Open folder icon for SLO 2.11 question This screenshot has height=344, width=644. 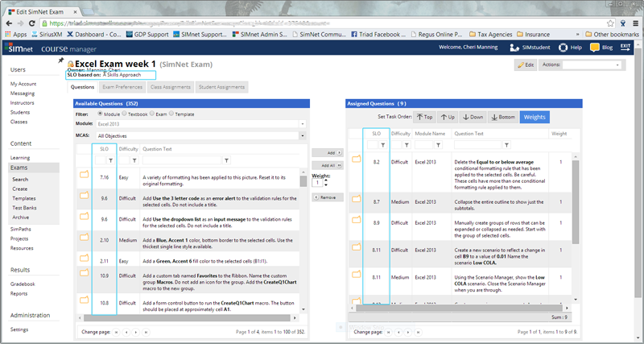85,258
